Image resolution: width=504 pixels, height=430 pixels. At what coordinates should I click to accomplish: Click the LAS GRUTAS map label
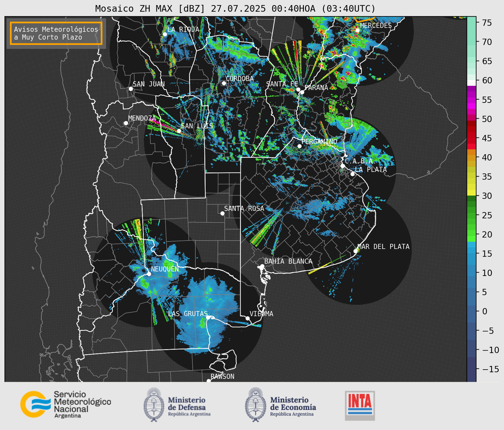188,314
